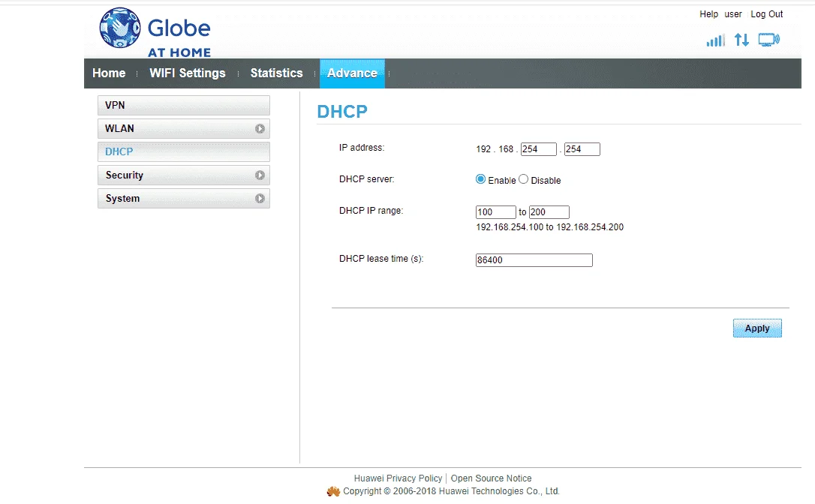Click the Huawei copyright text in footer

click(451, 491)
